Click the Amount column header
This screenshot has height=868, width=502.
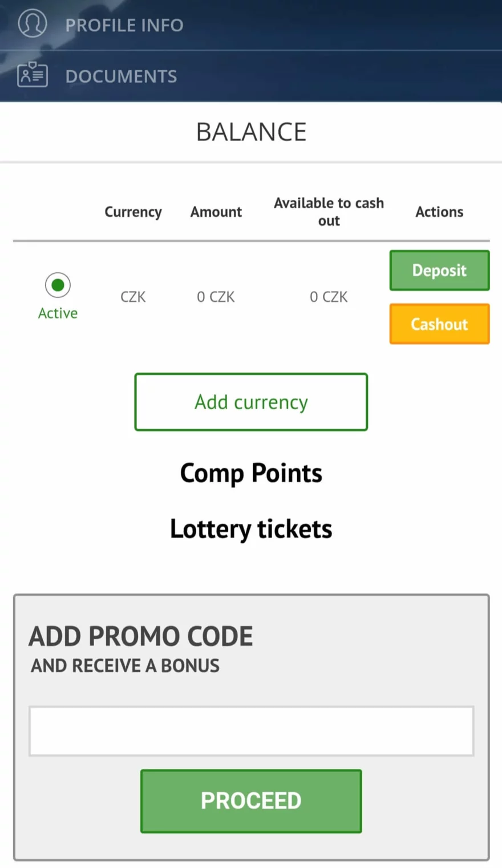pyautogui.click(x=216, y=212)
